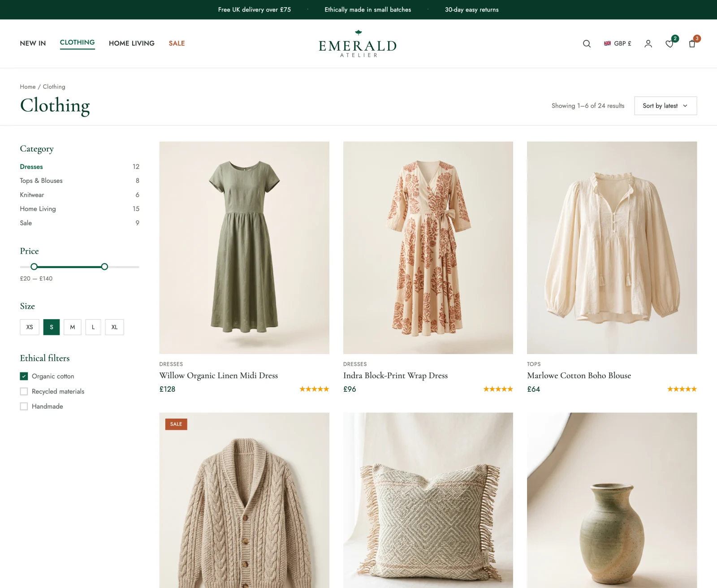Click the Dresses count '12'
The height and width of the screenshot is (588, 717).
[x=136, y=167]
